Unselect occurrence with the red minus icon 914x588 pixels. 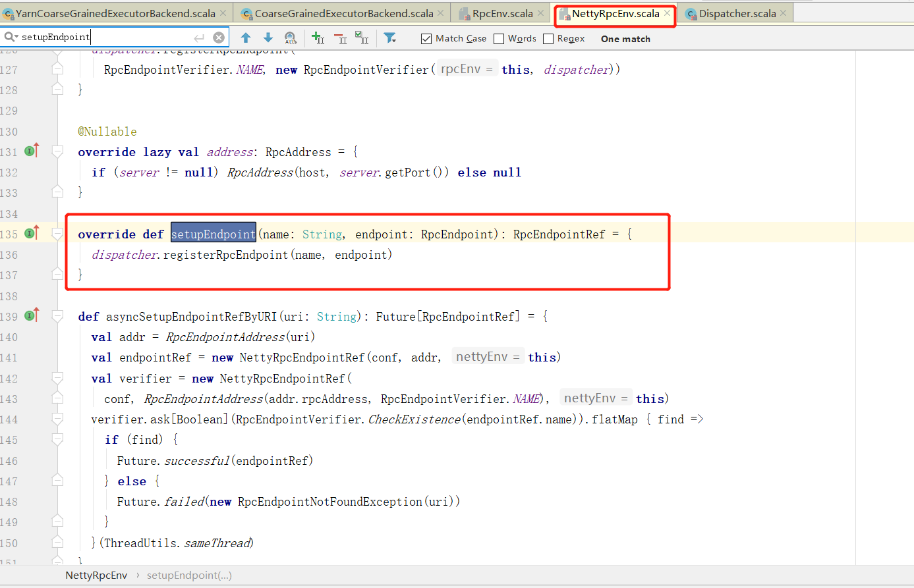coord(340,38)
